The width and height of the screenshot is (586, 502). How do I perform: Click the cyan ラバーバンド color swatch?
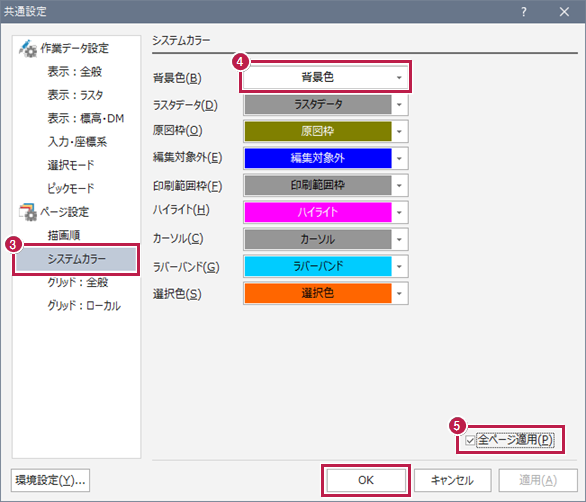pyautogui.click(x=318, y=266)
